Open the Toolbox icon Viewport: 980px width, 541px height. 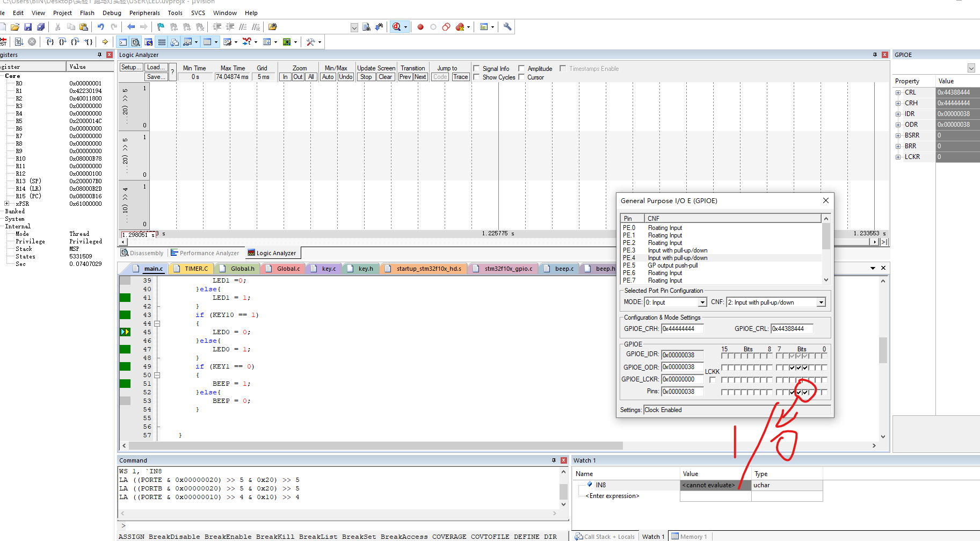[x=310, y=42]
